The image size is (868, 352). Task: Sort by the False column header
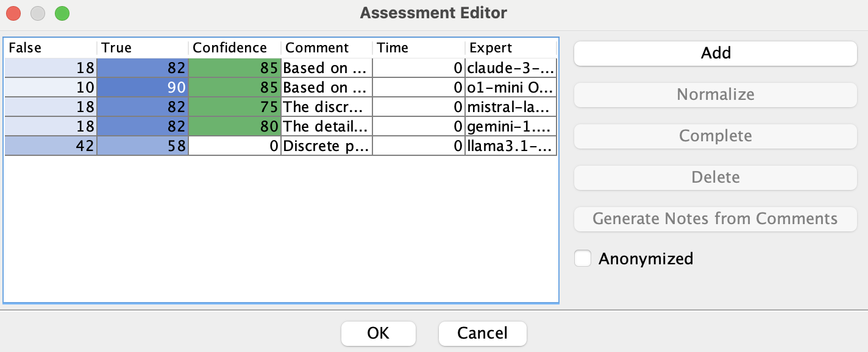pos(50,48)
